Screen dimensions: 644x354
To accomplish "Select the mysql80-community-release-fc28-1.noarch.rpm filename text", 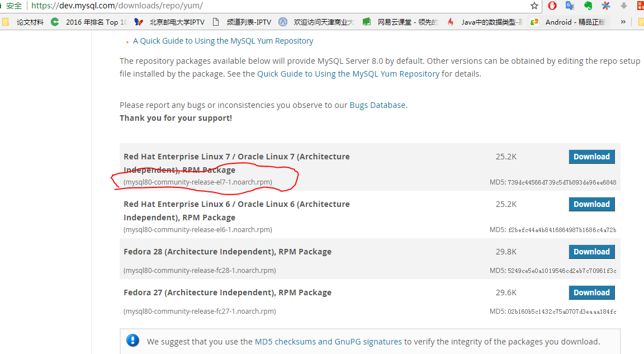I will (200, 270).
